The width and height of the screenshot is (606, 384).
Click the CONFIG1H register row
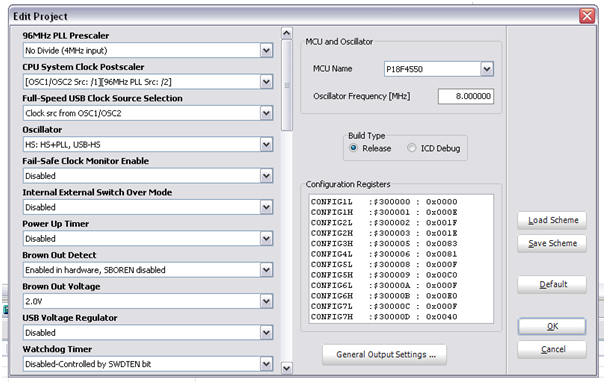click(x=384, y=212)
